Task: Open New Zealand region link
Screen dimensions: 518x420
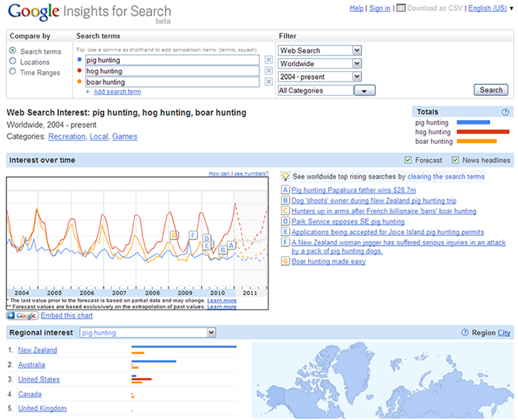Action: 37,350
